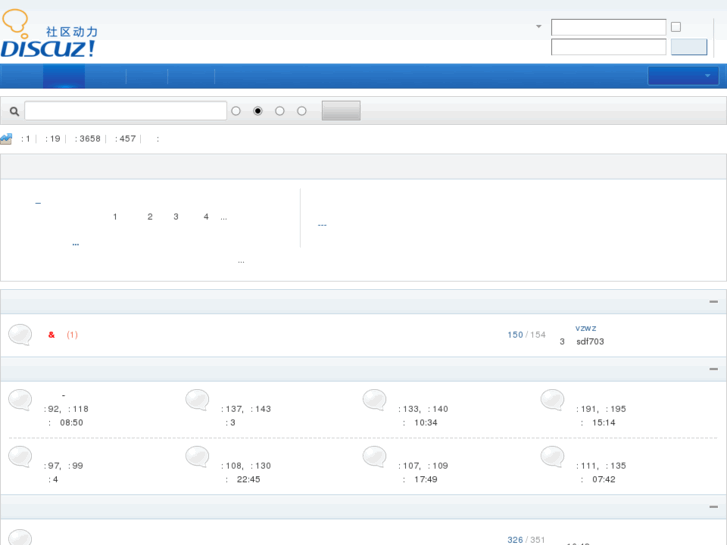Select radio button just right of selected one
Screen dimensions: 727x545
point(280,111)
